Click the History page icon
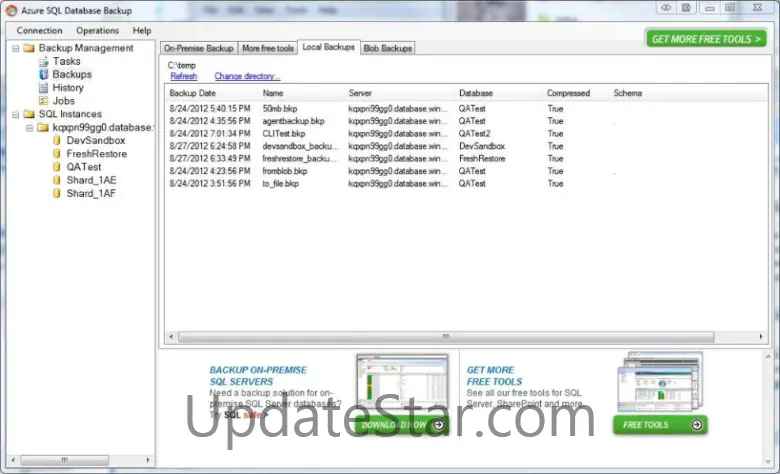The image size is (780, 474). click(44, 88)
